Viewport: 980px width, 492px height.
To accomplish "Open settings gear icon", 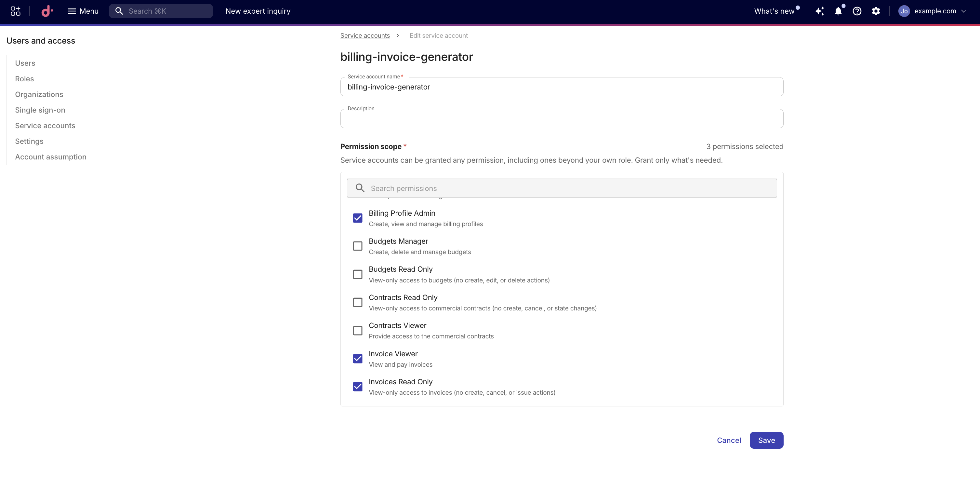I will coord(876,11).
